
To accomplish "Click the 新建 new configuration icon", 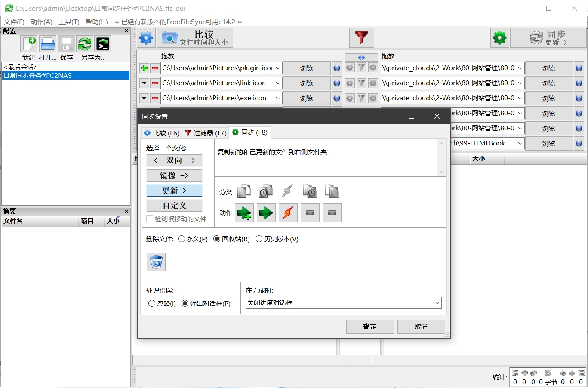I will tap(28, 44).
